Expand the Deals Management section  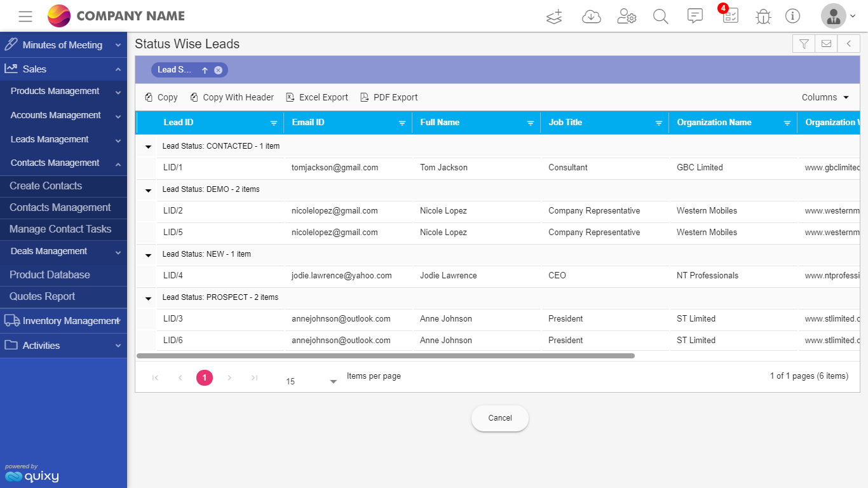click(x=64, y=252)
